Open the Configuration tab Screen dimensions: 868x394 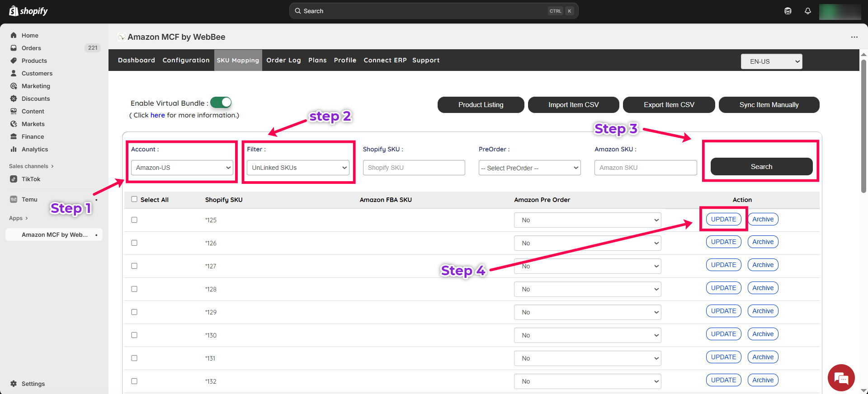coord(186,60)
